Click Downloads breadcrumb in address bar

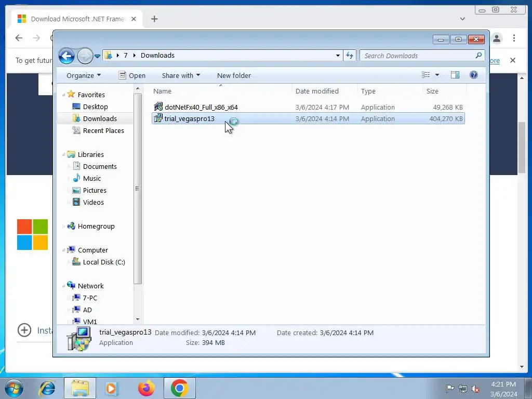point(157,55)
